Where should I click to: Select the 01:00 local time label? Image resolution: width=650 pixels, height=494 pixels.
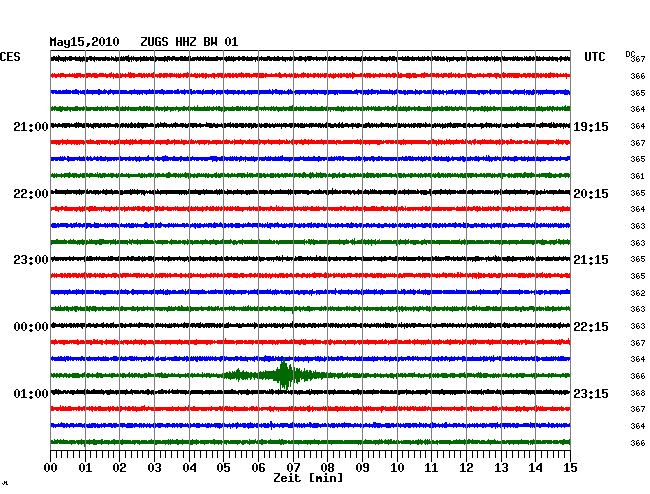31,393
